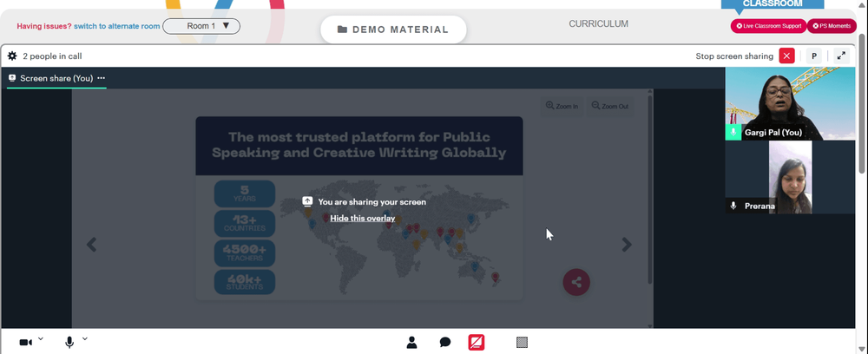Click the red share button on slide
This screenshot has width=868, height=354.
(x=576, y=282)
